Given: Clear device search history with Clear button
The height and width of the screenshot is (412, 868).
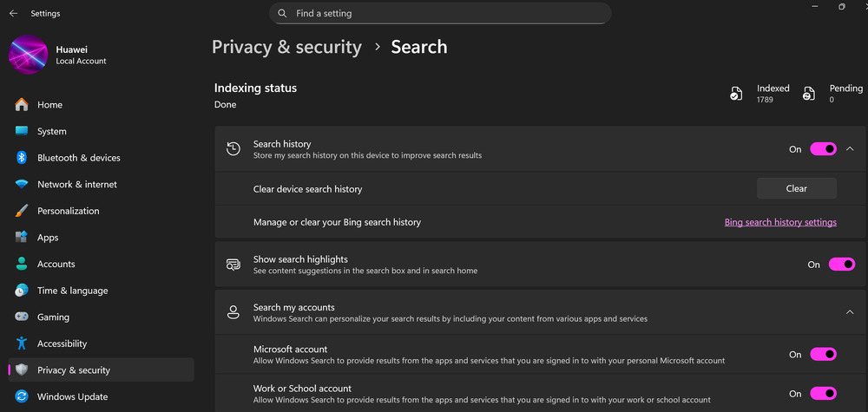Looking at the screenshot, I should click(x=797, y=188).
